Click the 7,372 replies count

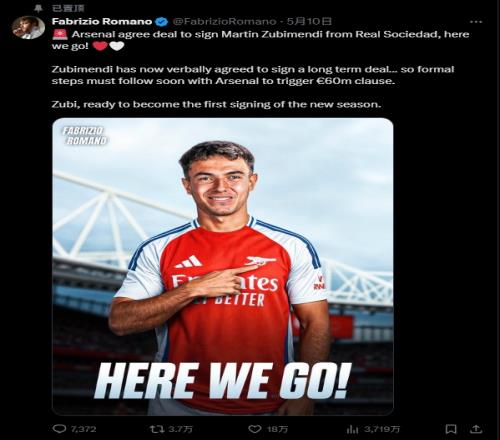pos(83,429)
